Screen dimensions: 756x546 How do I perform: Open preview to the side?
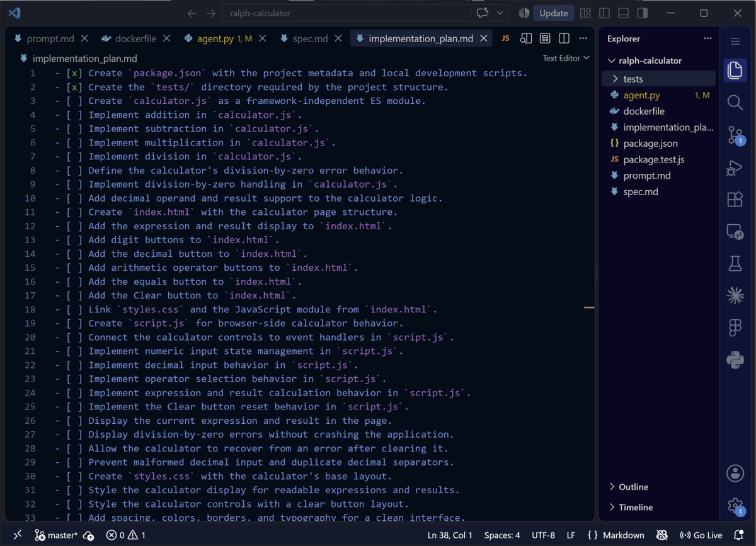[x=525, y=39]
